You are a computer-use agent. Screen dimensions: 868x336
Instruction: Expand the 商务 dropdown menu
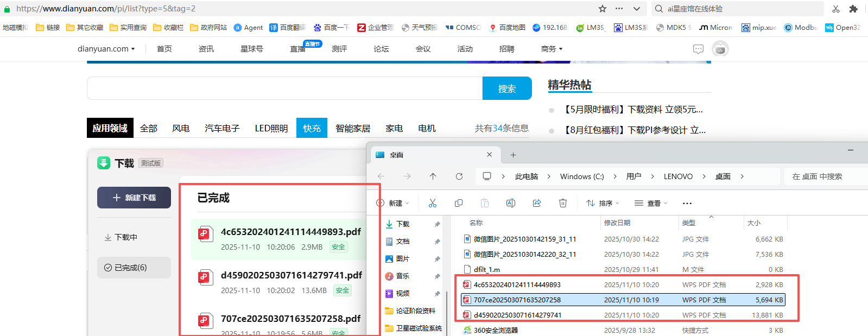552,49
